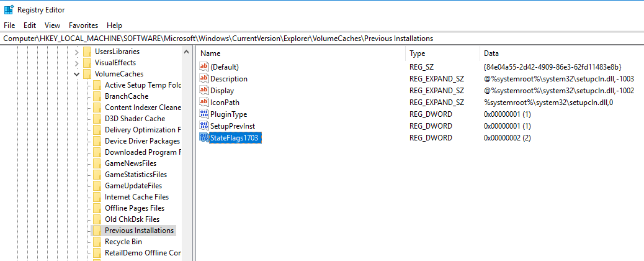Select the BranchCache key label
Image resolution: width=644 pixels, height=261 pixels.
127,96
